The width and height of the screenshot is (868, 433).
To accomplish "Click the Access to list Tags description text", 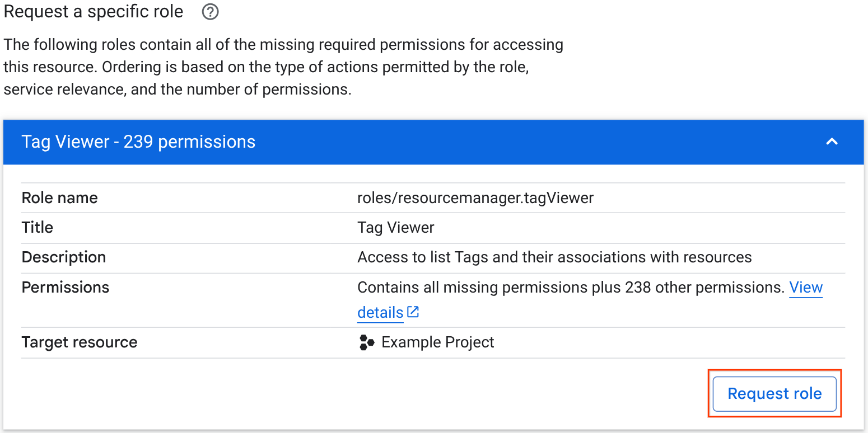I will pyautogui.click(x=554, y=257).
